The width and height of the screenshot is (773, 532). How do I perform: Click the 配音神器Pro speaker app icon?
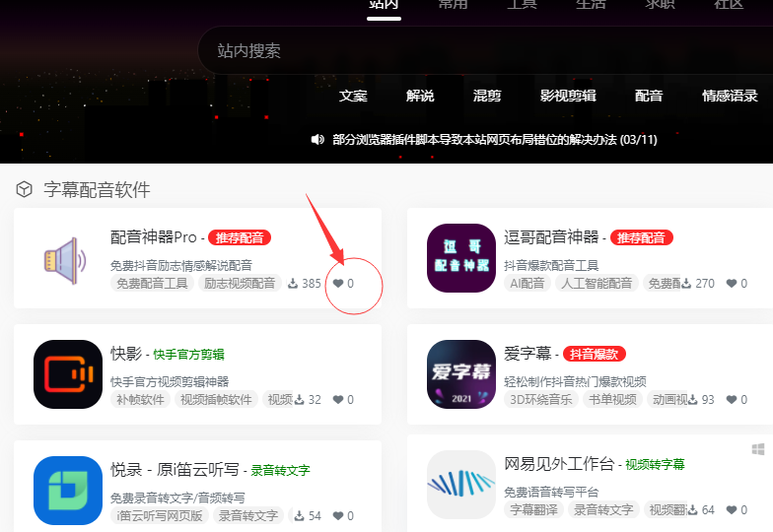point(65,260)
